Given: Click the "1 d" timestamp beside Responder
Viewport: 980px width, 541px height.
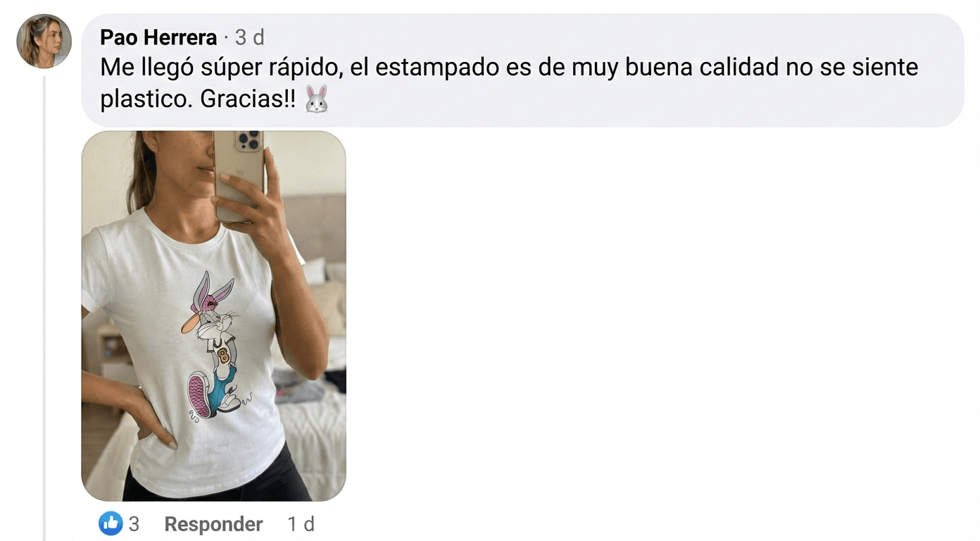Looking at the screenshot, I should pos(301,524).
